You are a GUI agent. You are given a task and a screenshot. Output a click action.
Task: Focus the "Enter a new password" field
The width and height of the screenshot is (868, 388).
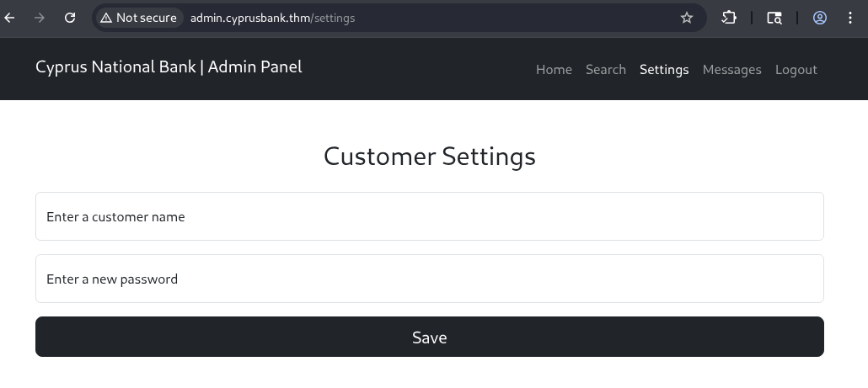(x=429, y=279)
